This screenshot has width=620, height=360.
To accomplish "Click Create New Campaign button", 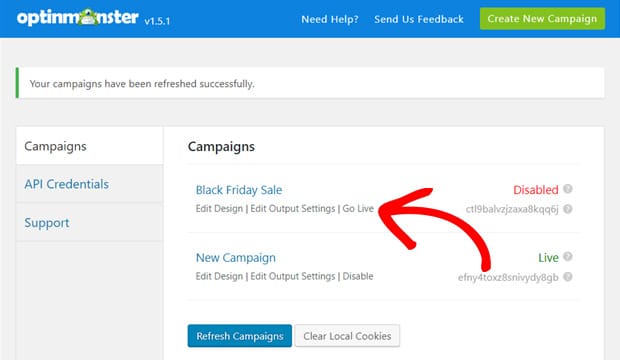I will point(542,19).
